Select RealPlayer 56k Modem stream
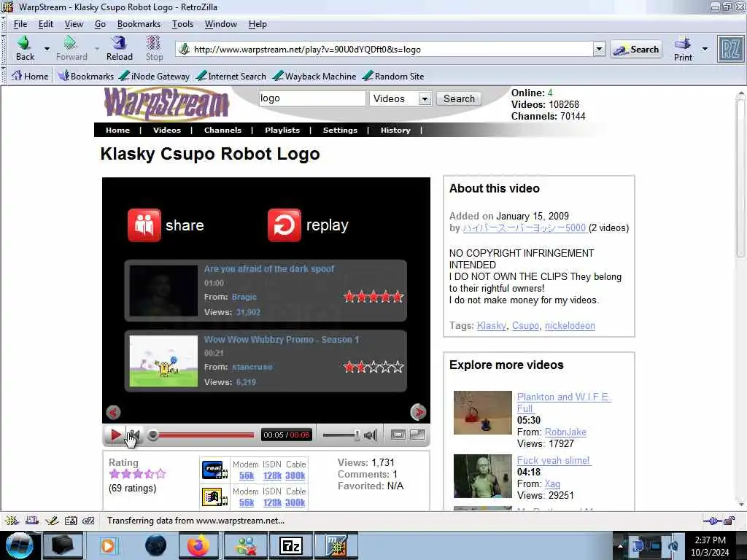 247,475
